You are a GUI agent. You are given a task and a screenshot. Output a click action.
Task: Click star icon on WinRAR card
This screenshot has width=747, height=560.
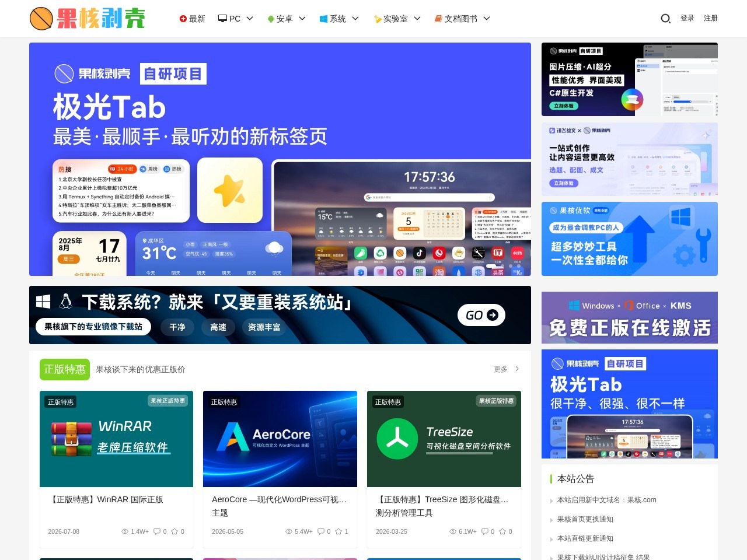pyautogui.click(x=174, y=531)
